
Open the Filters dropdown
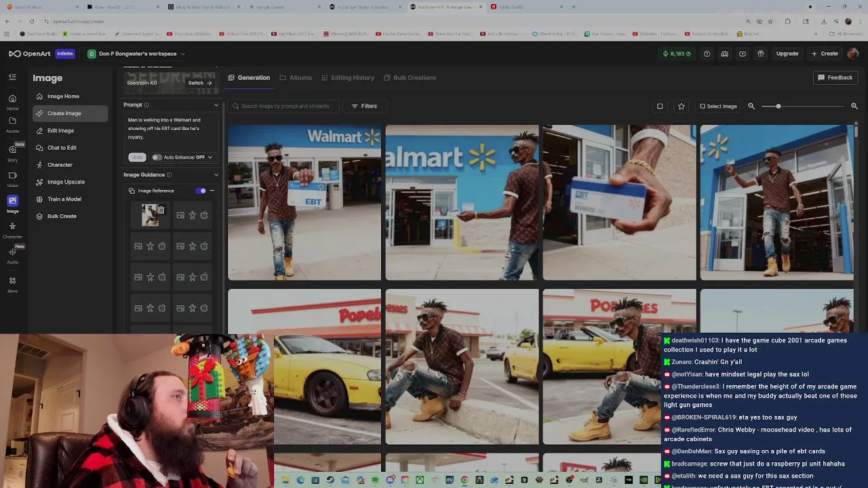tap(364, 106)
